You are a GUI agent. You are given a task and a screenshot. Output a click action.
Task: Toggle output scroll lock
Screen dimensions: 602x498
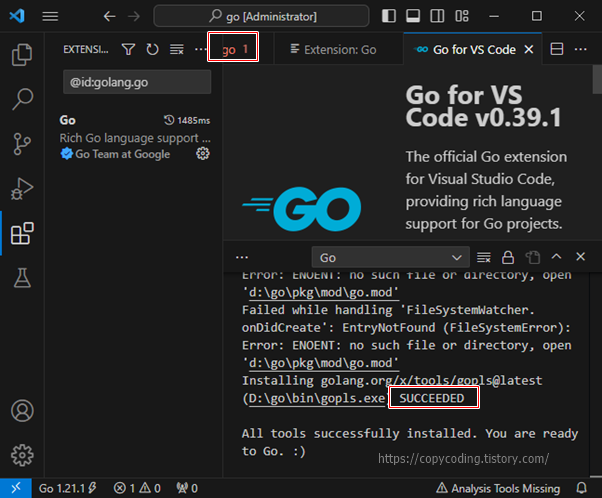click(508, 257)
